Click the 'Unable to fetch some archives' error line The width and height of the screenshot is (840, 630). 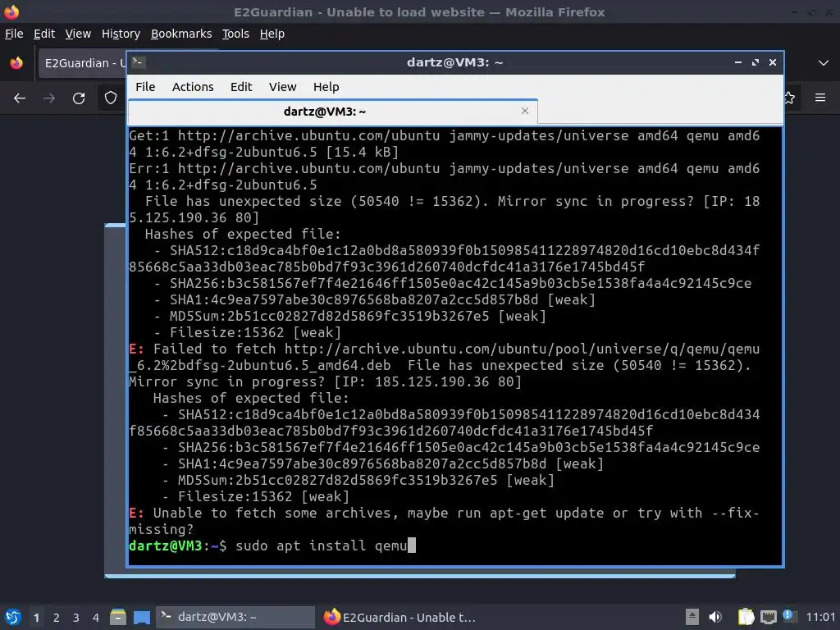(x=444, y=521)
